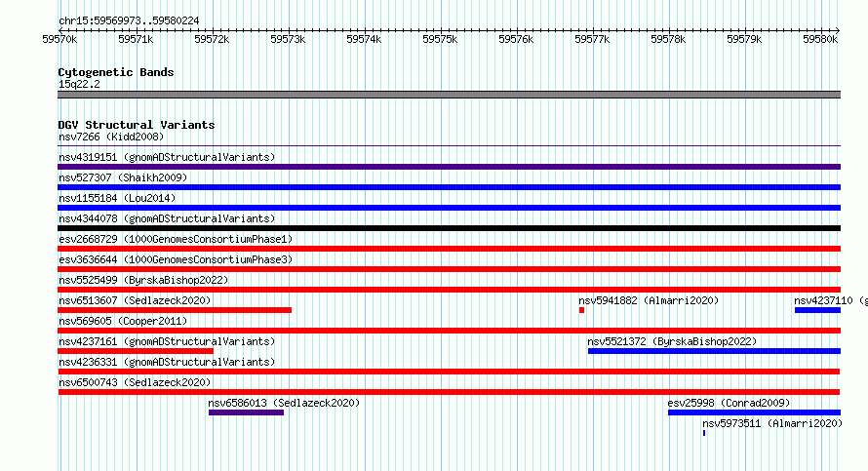Image resolution: width=868 pixels, height=471 pixels.
Task: Open nsv1155184 (Lou2014) variant label
Action: click(117, 198)
